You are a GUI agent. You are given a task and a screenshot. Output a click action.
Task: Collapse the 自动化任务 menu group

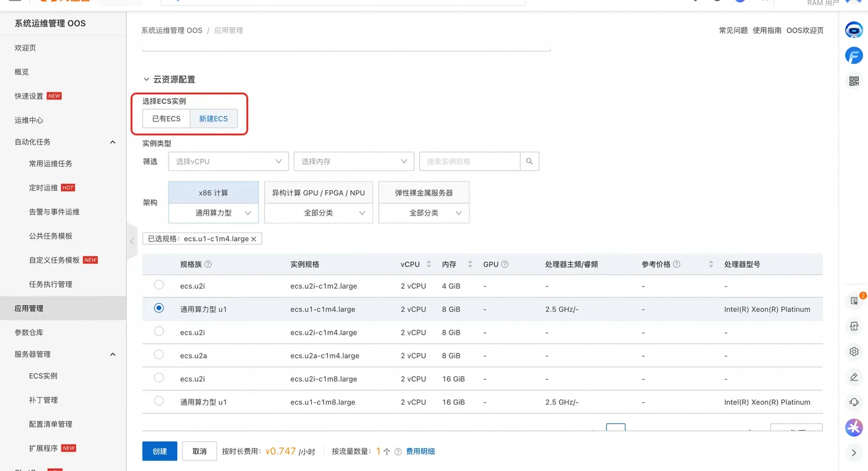click(113, 142)
